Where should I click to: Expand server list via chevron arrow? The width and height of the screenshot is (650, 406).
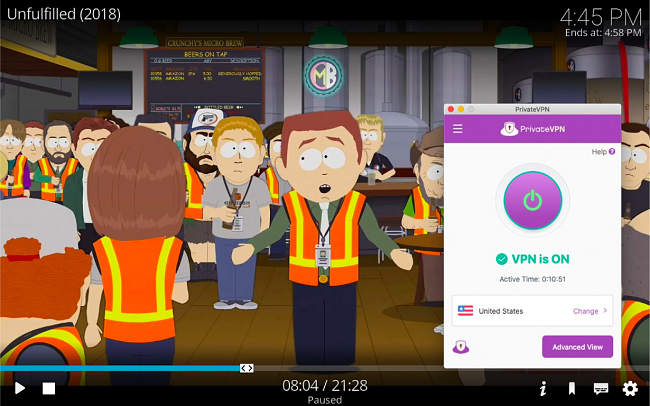coord(605,311)
